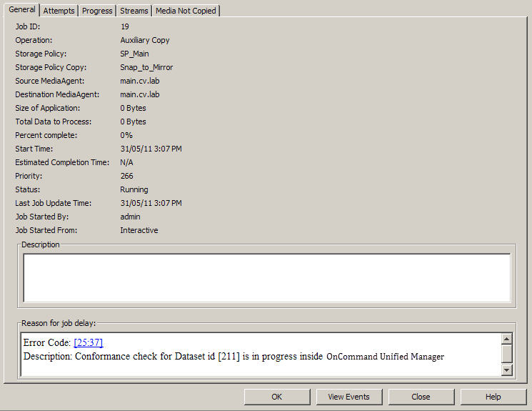The image size is (532, 411).
Task: Open View Events for this job
Action: pyautogui.click(x=348, y=397)
